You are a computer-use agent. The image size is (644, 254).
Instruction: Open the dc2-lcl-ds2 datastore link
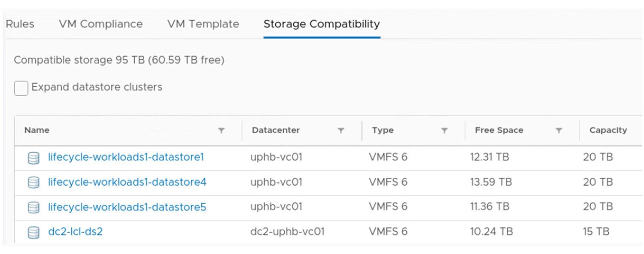coord(75,232)
